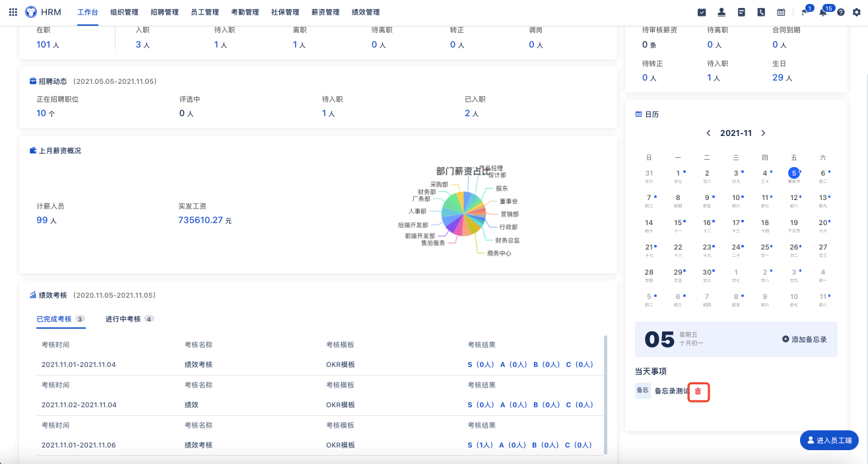The image size is (868, 464).
Task: Click the 日历 panel calendar icon
Action: (638, 114)
